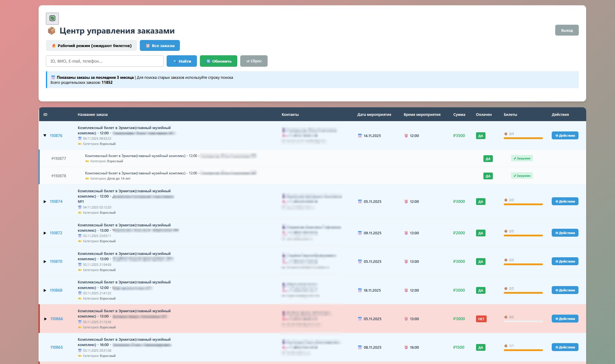Click the ticket progress bar of order 110868
This screenshot has width=615, height=364.
[523, 293]
